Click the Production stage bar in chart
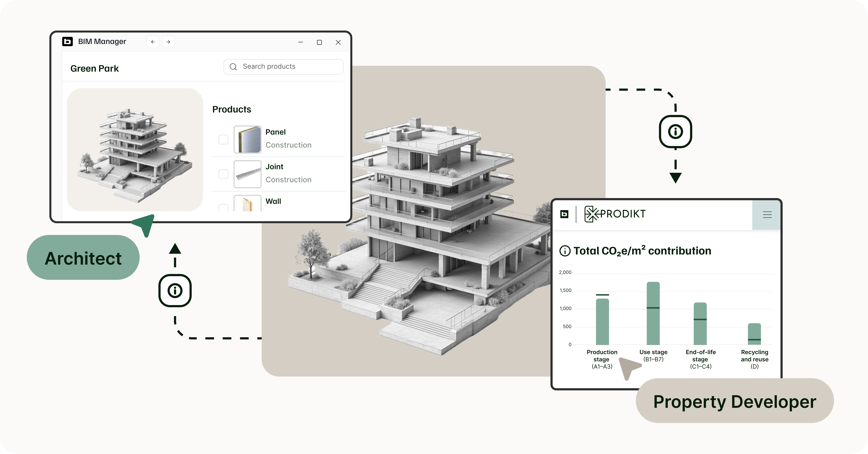 [602, 322]
